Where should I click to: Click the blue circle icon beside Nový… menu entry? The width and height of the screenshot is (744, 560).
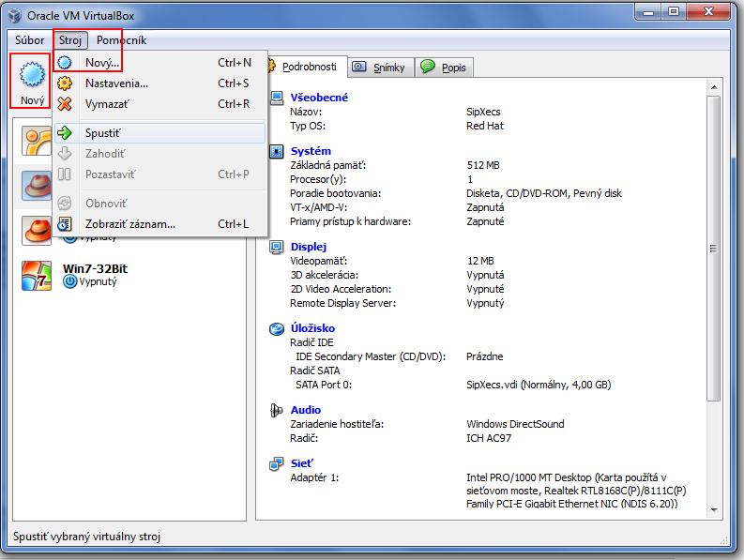click(65, 63)
